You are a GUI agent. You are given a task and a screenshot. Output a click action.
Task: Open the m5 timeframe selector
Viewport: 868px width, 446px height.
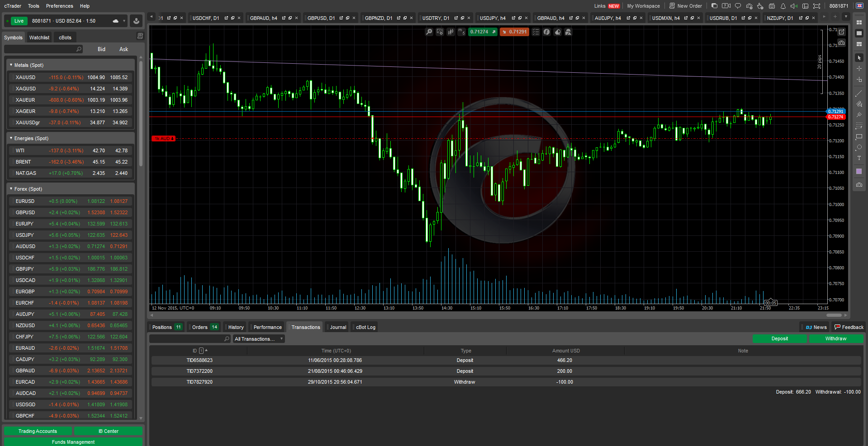pyautogui.click(x=461, y=32)
